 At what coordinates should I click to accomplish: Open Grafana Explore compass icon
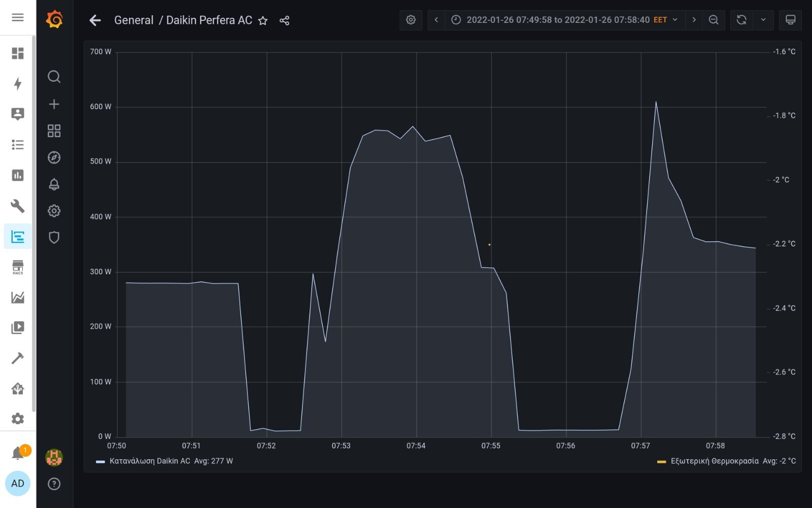54,157
